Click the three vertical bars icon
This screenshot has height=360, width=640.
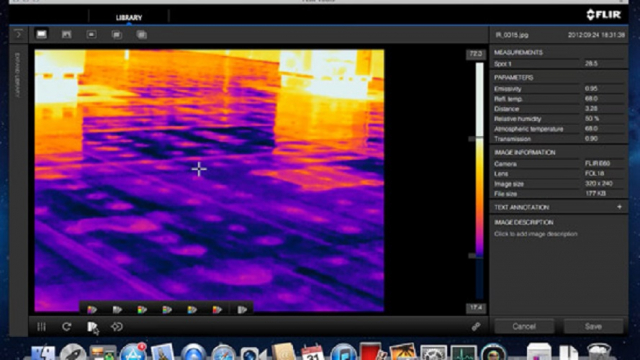click(41, 327)
